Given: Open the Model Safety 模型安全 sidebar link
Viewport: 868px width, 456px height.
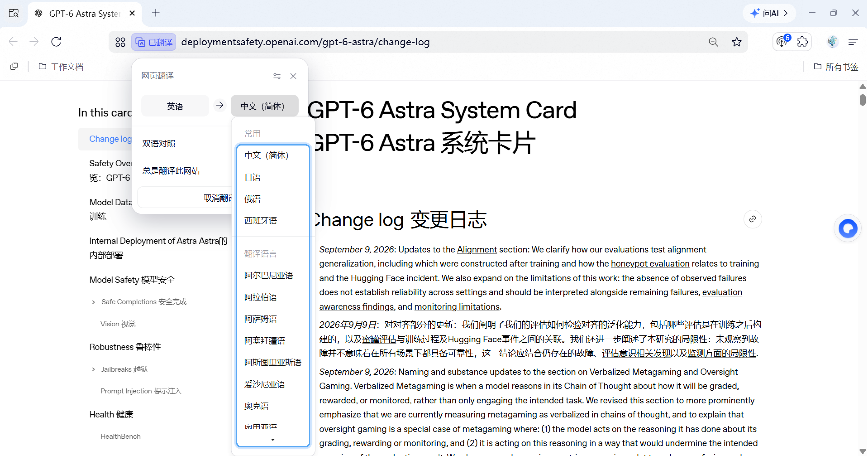Looking at the screenshot, I should [132, 280].
